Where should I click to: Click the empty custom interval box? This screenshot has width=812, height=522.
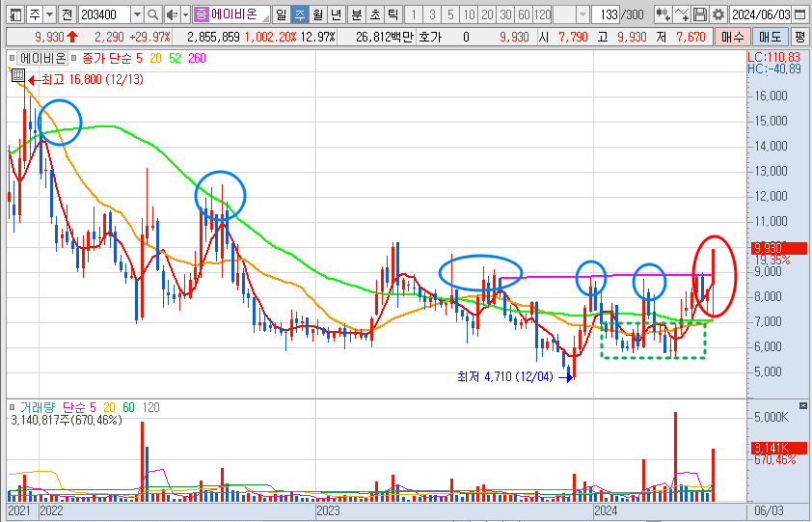tap(565, 14)
